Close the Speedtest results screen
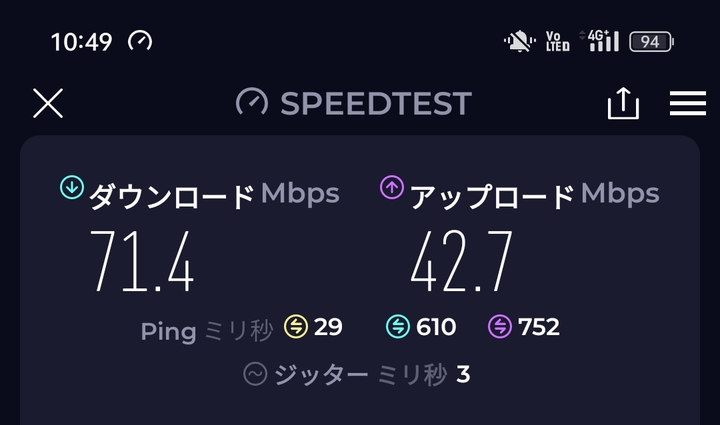Screen dimensions: 720x425 pyautogui.click(x=48, y=103)
